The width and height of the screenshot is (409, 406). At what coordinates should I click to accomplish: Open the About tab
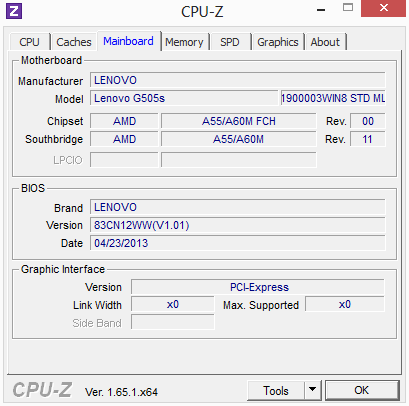point(326,42)
